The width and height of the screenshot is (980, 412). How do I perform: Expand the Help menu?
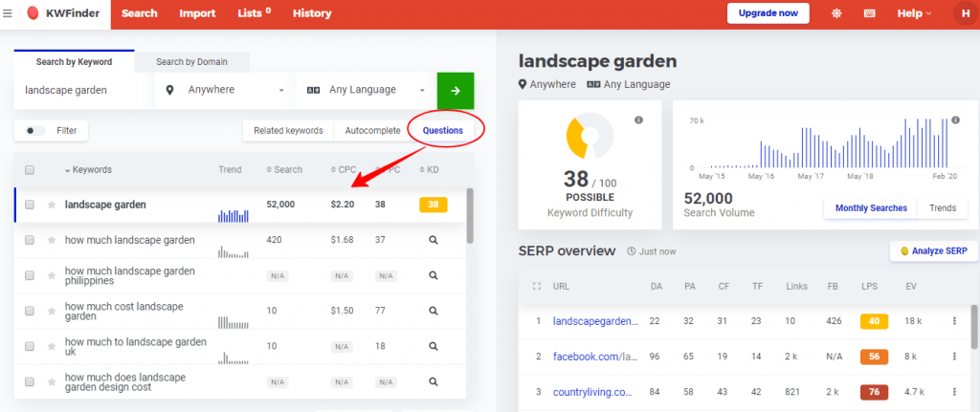tap(914, 13)
